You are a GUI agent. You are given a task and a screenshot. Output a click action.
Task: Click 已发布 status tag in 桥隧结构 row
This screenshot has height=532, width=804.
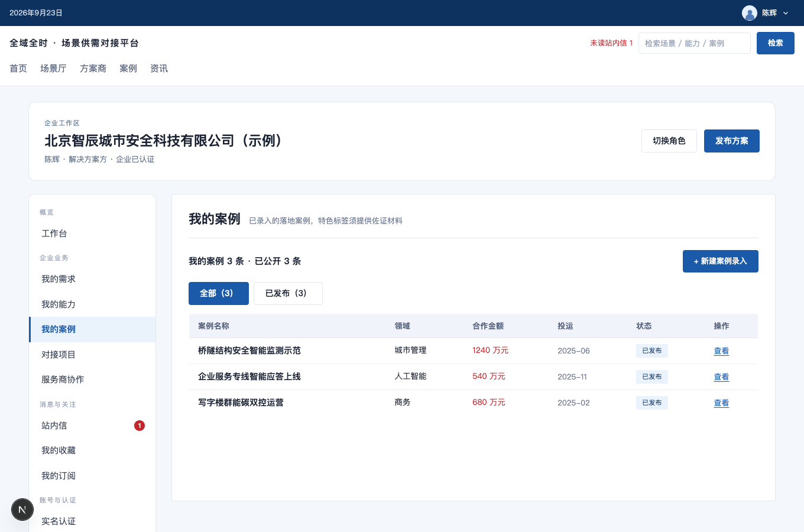(652, 351)
